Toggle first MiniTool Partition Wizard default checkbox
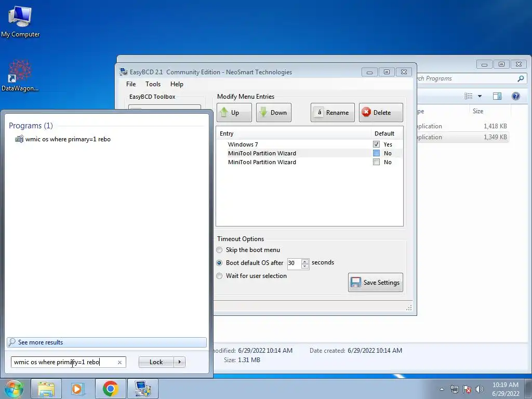Image resolution: width=532 pixels, height=399 pixels. (376, 153)
